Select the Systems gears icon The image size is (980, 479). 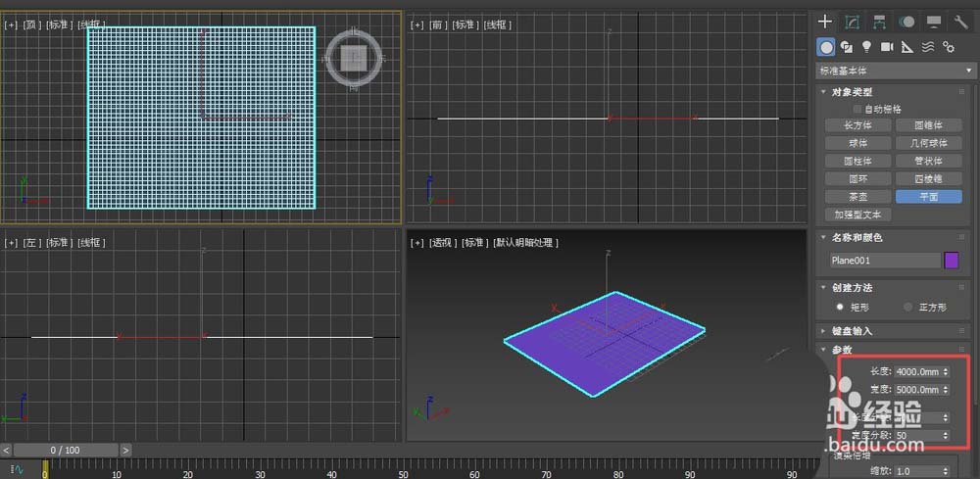[949, 47]
